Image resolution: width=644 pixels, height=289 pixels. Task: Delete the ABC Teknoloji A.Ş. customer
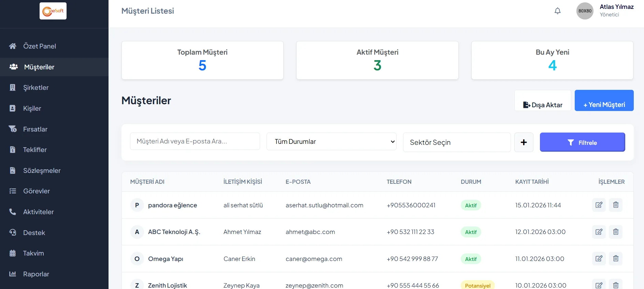(x=616, y=232)
